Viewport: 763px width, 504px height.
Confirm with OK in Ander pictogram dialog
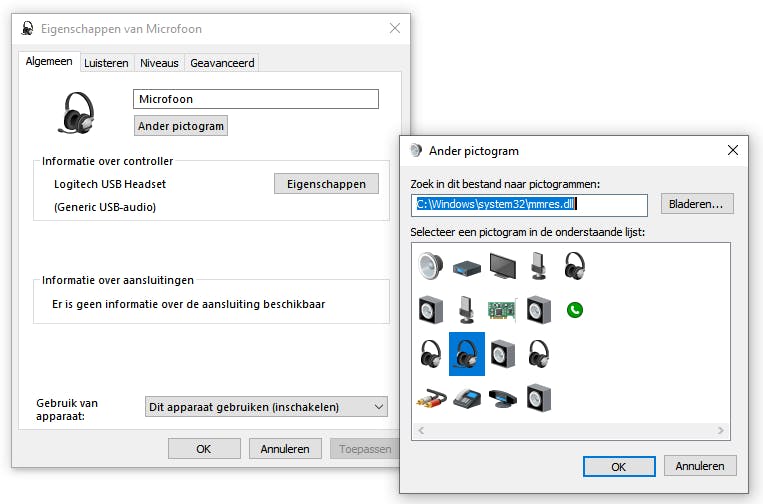pos(618,466)
